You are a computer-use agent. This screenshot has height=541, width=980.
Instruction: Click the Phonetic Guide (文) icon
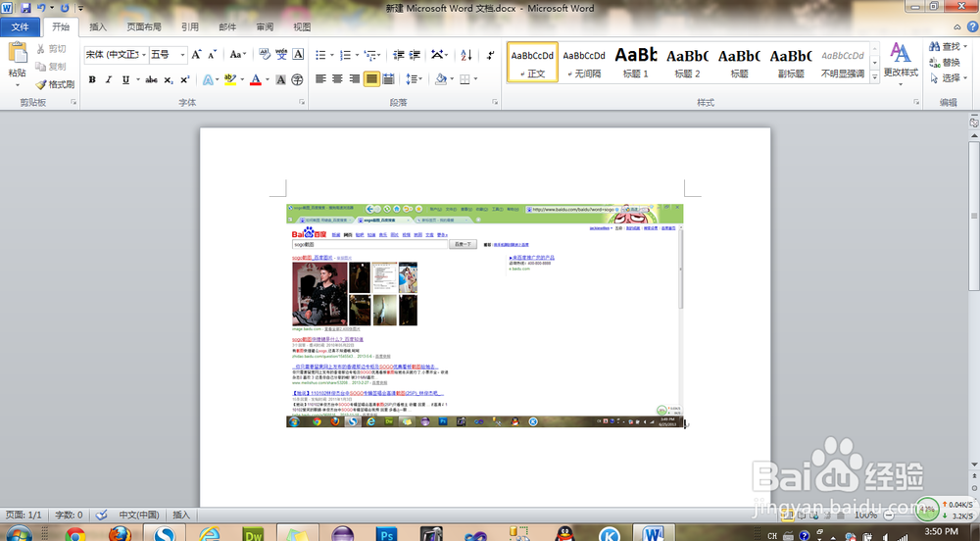point(281,55)
